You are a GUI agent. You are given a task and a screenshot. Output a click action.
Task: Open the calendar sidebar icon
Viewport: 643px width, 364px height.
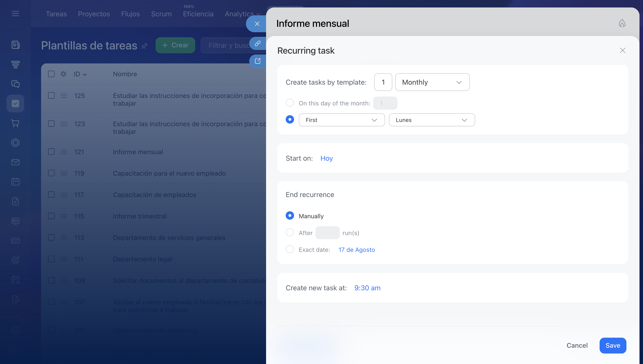[x=15, y=182]
